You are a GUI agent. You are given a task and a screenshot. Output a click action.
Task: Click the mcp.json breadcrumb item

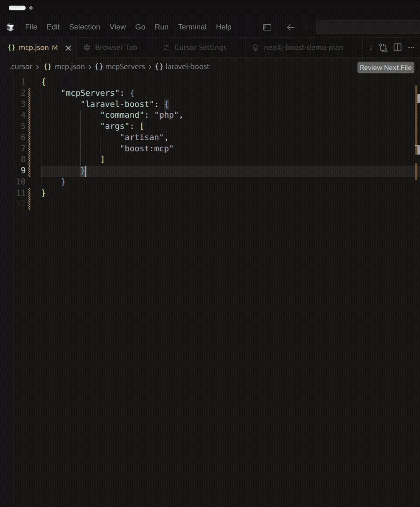click(70, 67)
